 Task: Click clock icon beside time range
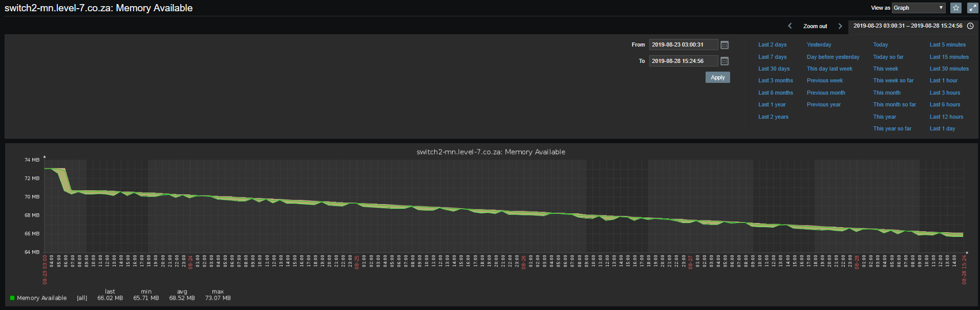970,26
